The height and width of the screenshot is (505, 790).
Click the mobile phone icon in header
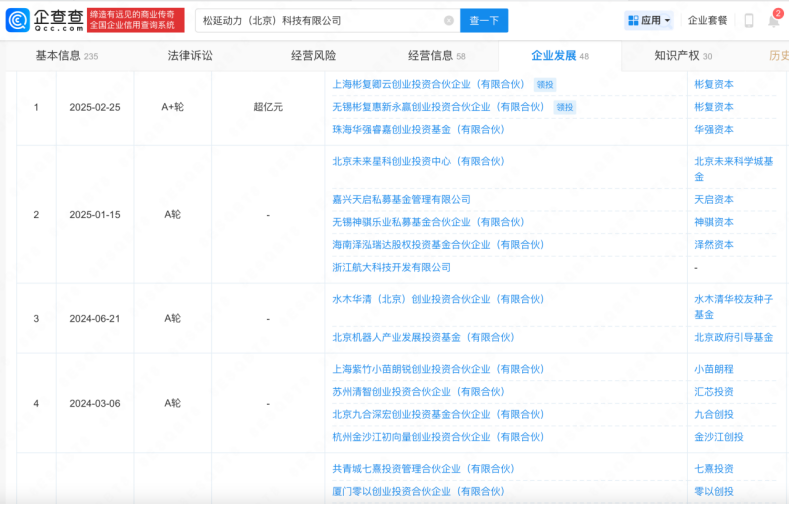(749, 20)
